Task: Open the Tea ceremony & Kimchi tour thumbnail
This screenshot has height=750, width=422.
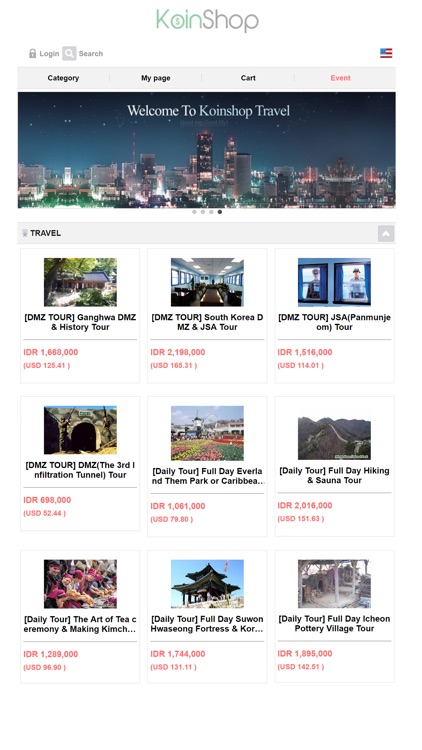Action: (80, 584)
